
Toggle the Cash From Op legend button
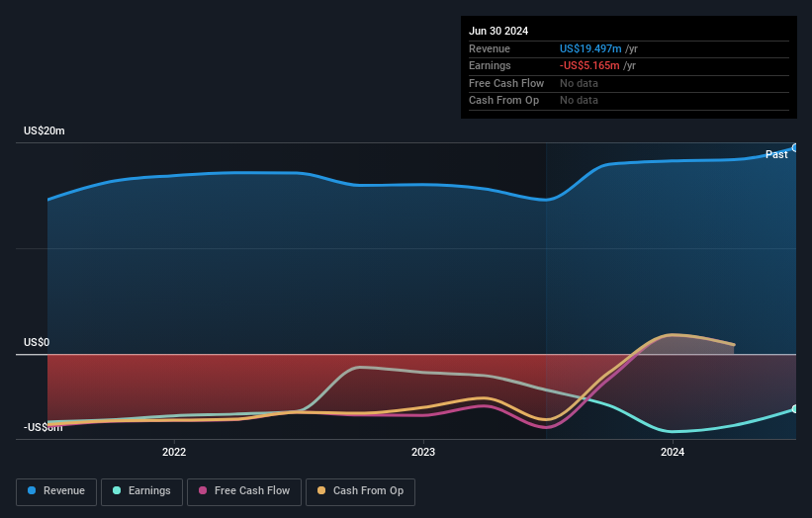click(x=360, y=491)
